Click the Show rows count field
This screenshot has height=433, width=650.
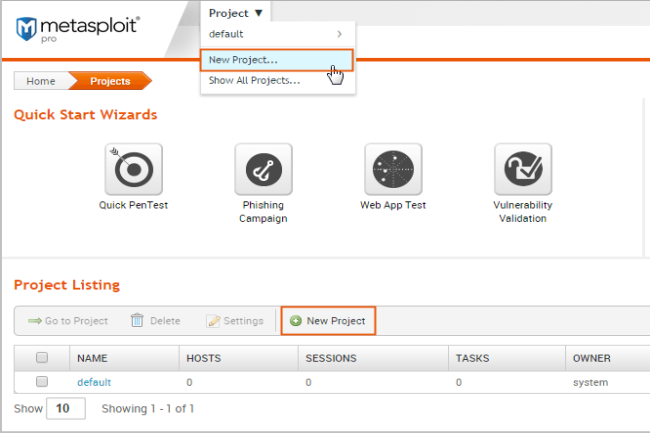(x=66, y=408)
